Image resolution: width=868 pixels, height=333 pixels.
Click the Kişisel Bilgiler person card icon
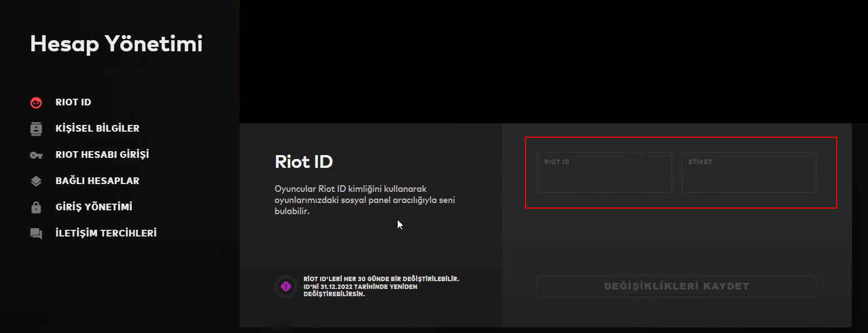[36, 128]
